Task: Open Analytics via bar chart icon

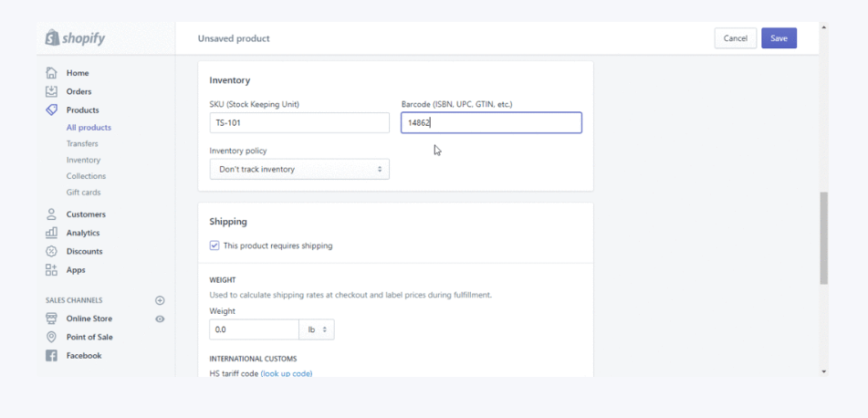Action: tap(51, 233)
